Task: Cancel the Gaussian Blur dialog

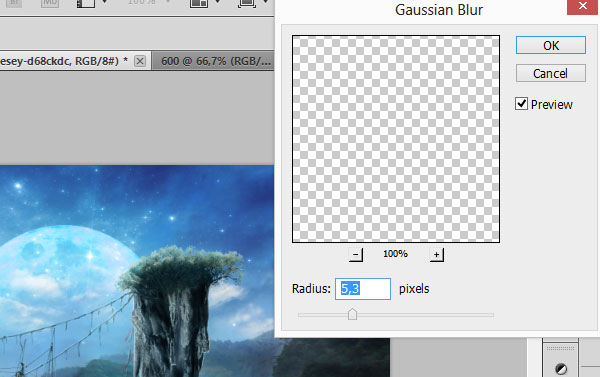Action: (550, 73)
